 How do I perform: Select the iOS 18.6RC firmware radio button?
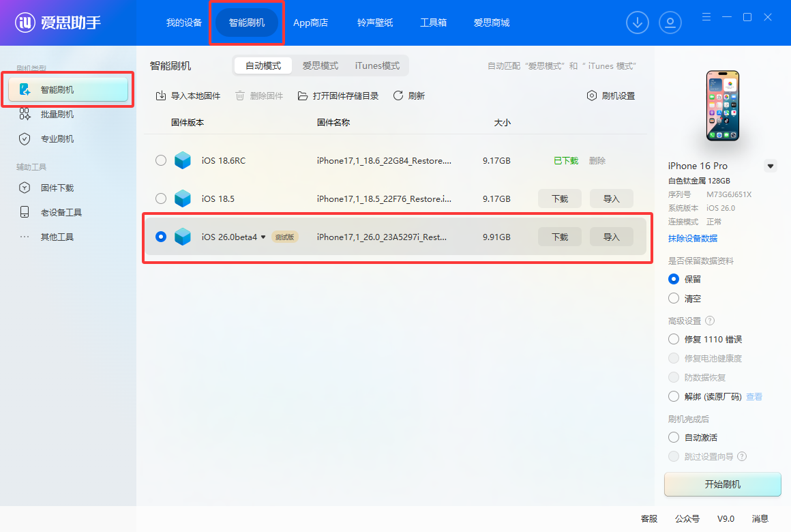[x=161, y=160]
